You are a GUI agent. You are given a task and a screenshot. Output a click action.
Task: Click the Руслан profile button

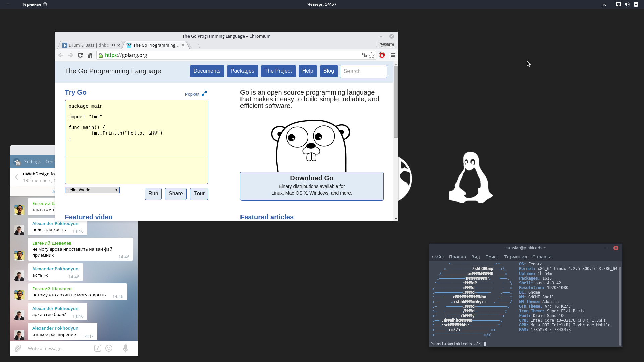(x=386, y=45)
